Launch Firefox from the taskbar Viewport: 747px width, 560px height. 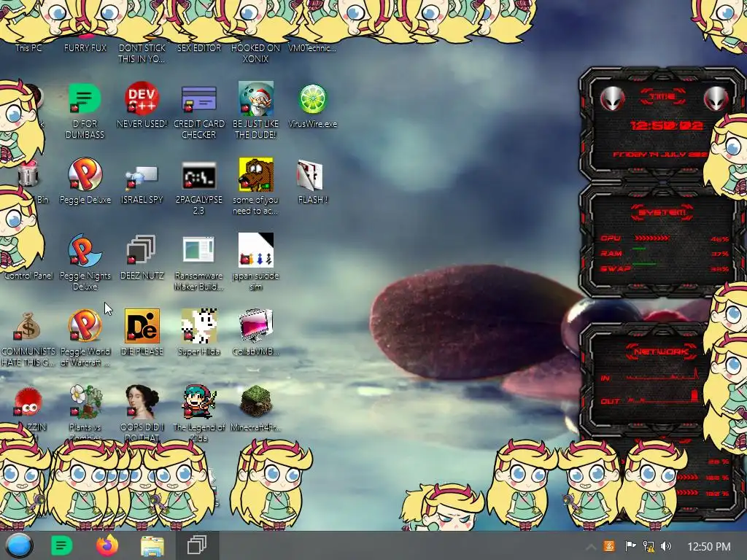click(107, 545)
